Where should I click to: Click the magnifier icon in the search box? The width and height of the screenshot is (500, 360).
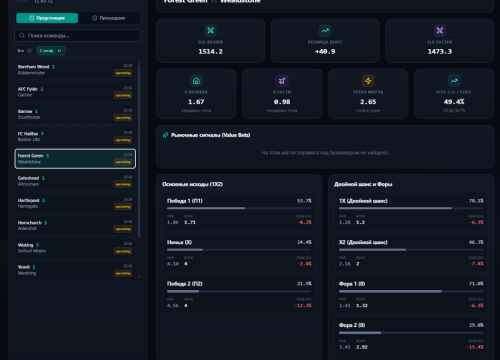(22, 35)
